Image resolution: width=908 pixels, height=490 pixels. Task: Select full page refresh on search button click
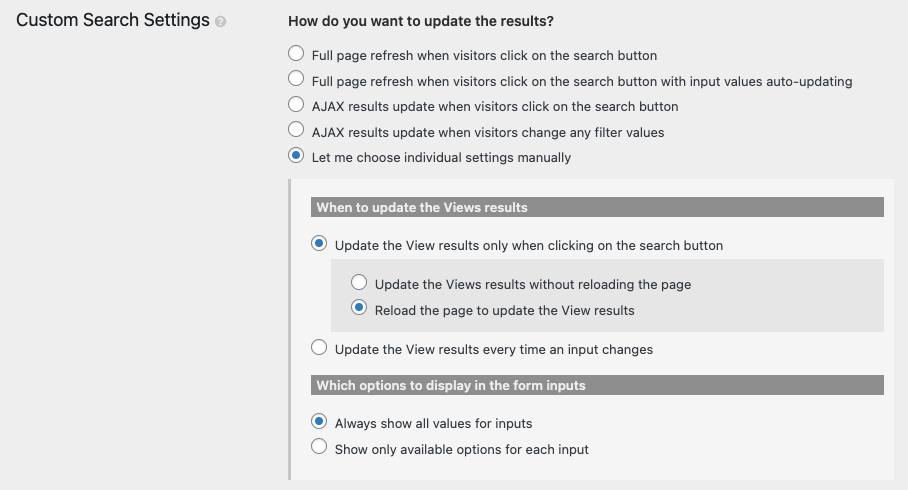pos(296,53)
